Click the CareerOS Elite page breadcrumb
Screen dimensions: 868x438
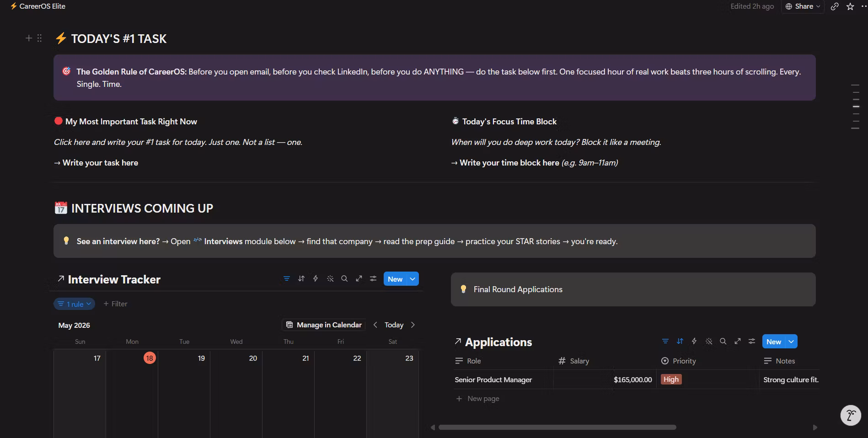click(38, 6)
